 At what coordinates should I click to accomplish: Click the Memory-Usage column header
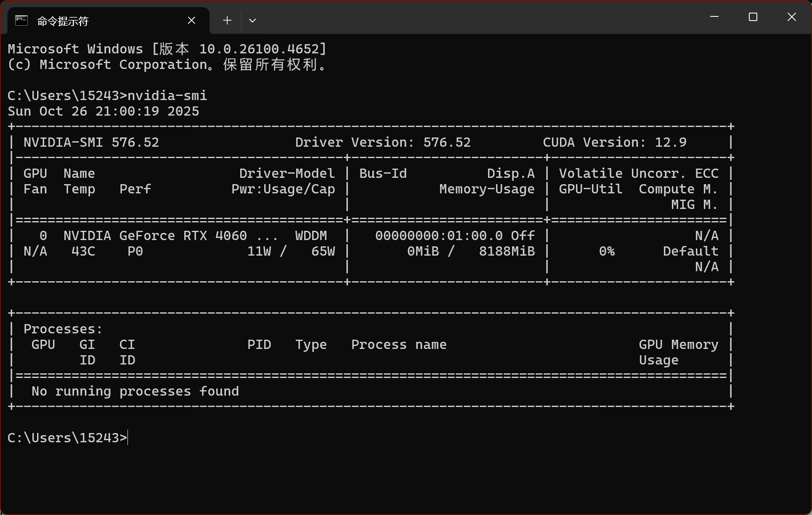pos(487,189)
